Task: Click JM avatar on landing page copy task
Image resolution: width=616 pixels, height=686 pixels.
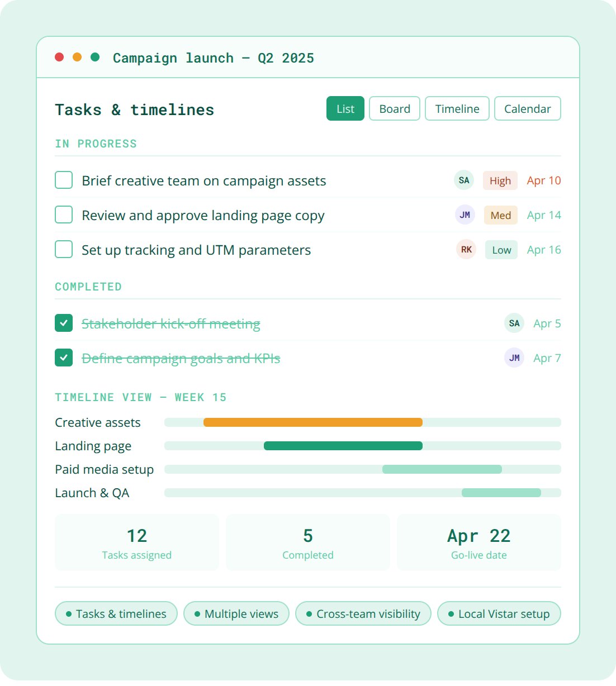Action: pyautogui.click(x=465, y=215)
